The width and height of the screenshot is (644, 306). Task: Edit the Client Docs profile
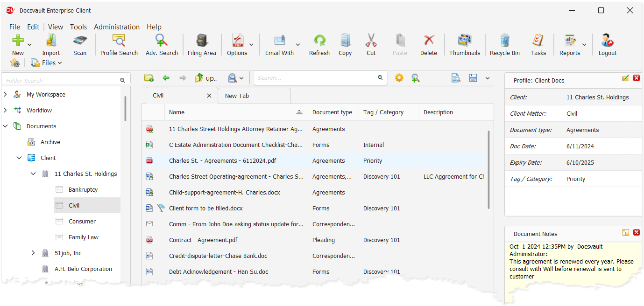pos(626,78)
